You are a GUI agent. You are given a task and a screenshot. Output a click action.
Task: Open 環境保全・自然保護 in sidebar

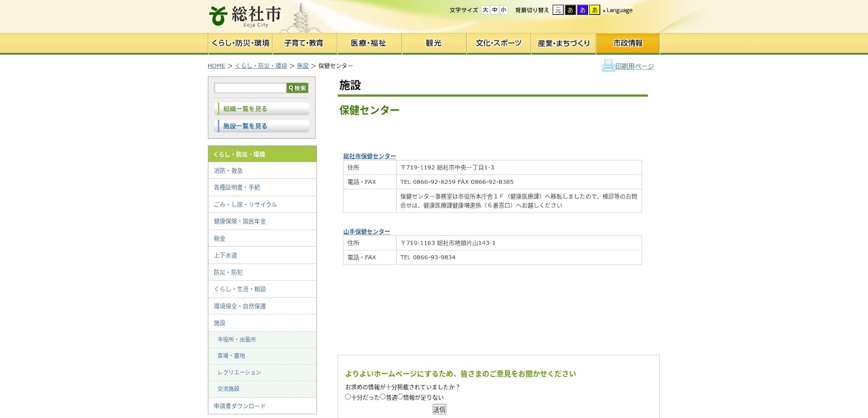point(262,306)
